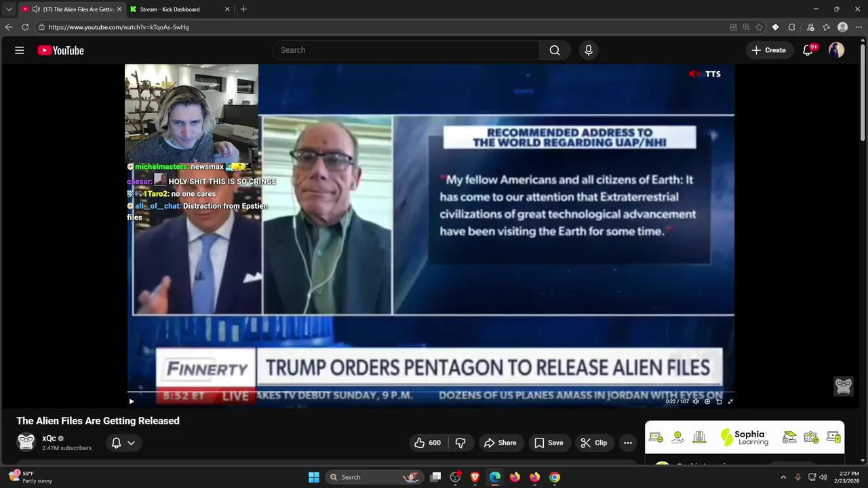Viewport: 868px width, 488px height.
Task: Open browser profile avatar
Action: (843, 27)
